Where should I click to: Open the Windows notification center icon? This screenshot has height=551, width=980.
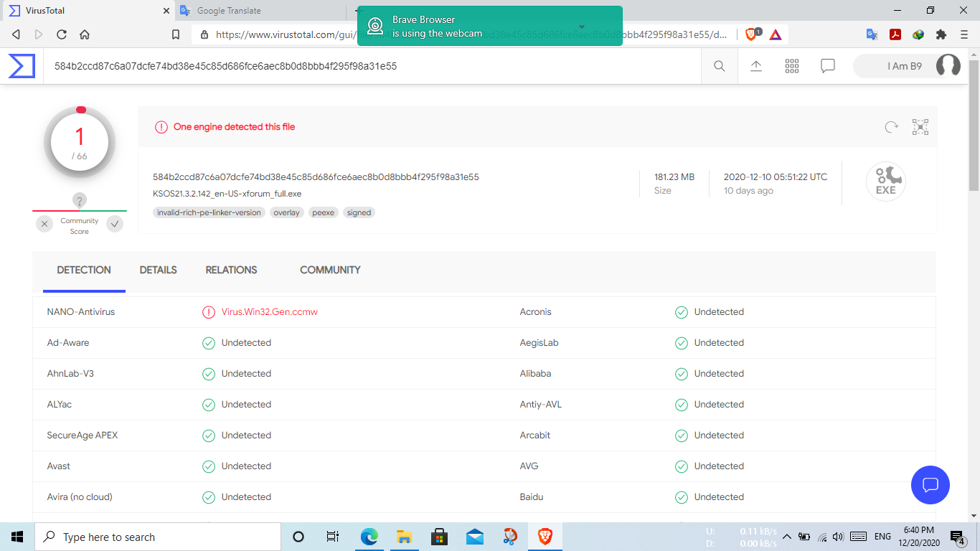coord(958,537)
